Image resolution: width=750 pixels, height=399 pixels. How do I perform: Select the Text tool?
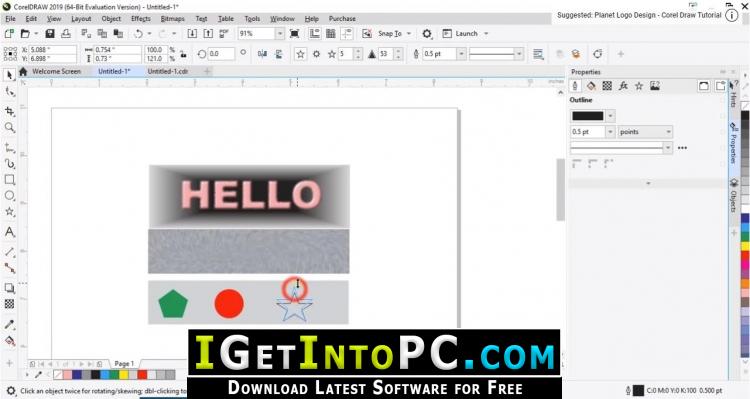[10, 232]
